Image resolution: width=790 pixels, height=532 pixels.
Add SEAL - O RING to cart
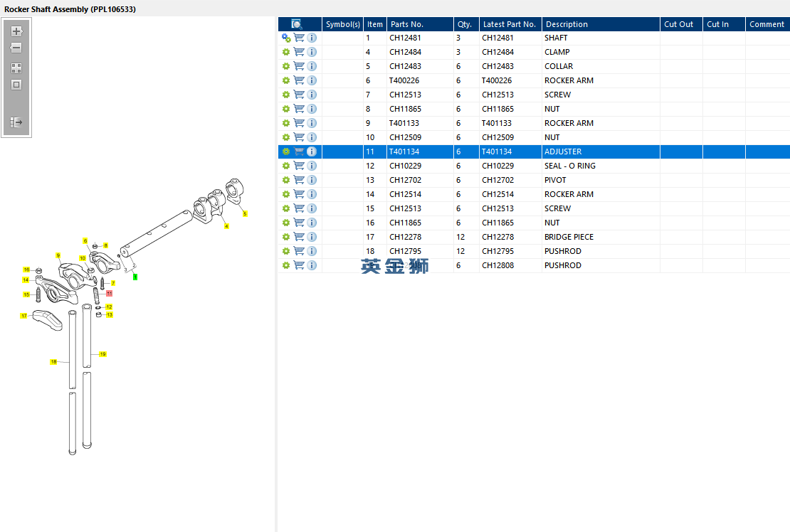click(x=299, y=166)
